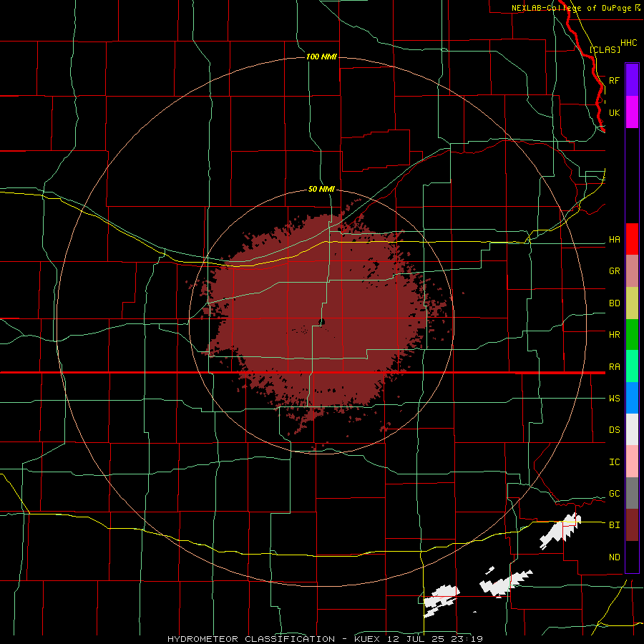
Task: Select the yellow BD big drops swatch
Action: click(x=632, y=303)
